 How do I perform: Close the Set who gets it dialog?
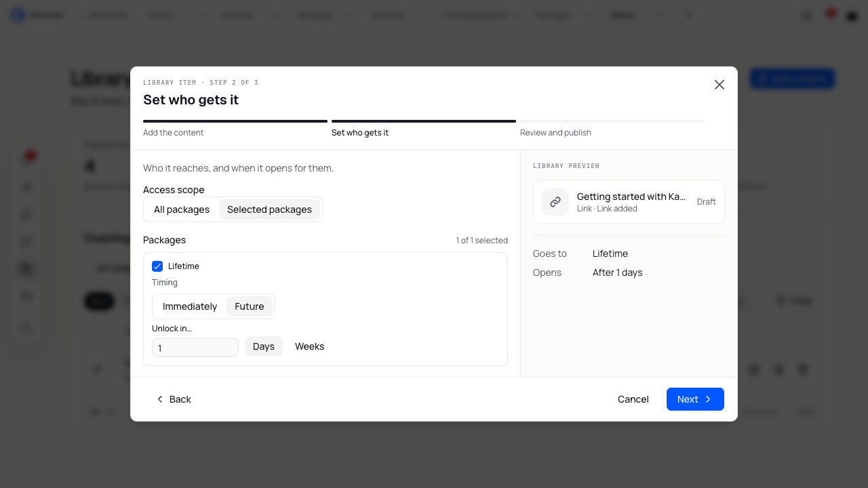click(x=719, y=85)
